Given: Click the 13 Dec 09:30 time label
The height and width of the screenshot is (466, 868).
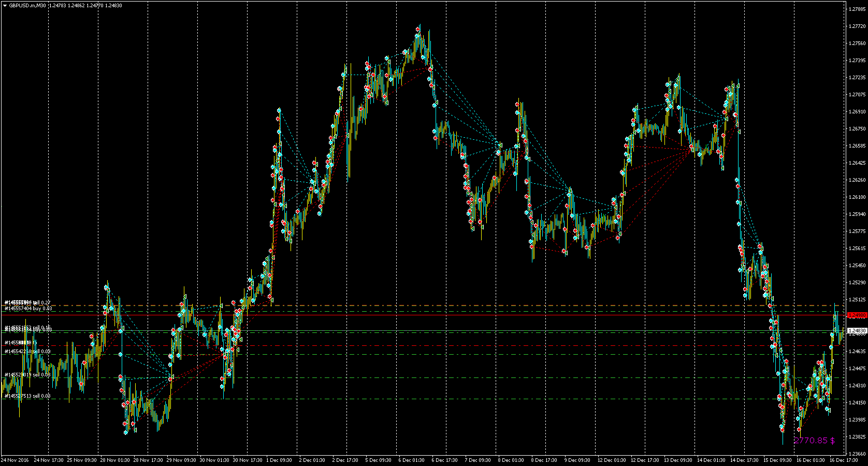Looking at the screenshot, I should (678, 460).
